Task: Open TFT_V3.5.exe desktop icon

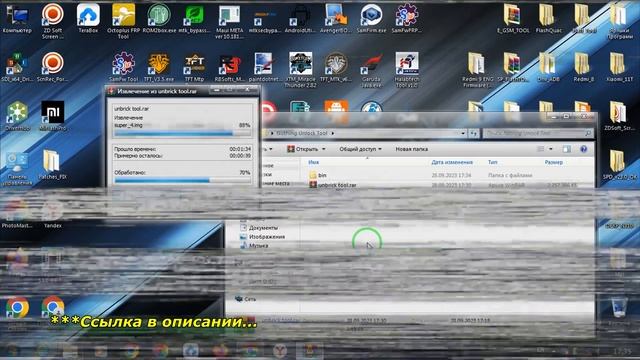Action: point(159,67)
